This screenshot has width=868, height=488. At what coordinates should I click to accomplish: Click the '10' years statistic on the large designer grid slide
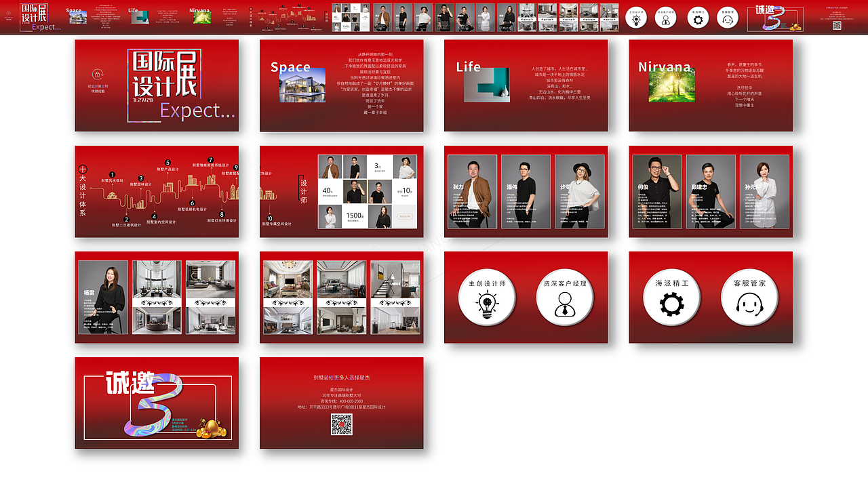[406, 191]
